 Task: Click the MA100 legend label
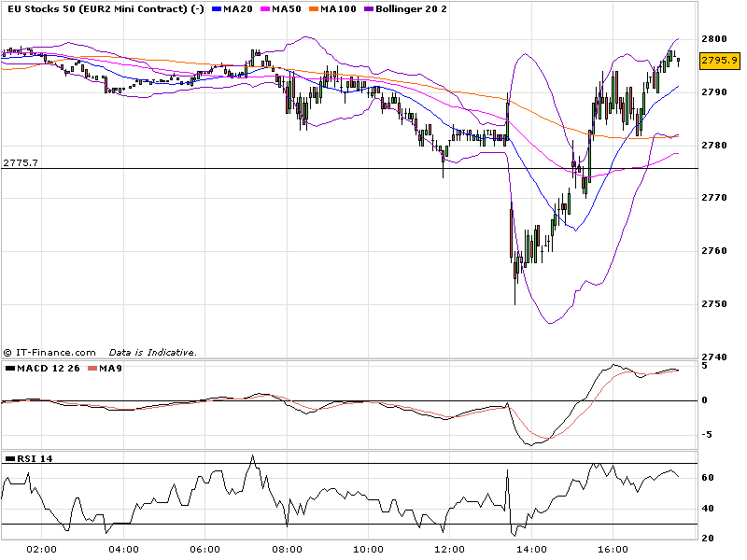[338, 9]
